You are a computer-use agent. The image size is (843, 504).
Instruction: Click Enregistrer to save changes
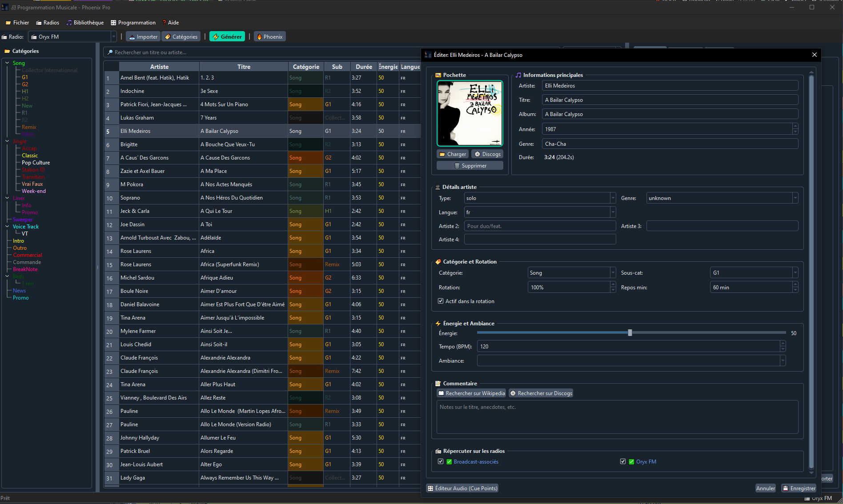pyautogui.click(x=799, y=488)
